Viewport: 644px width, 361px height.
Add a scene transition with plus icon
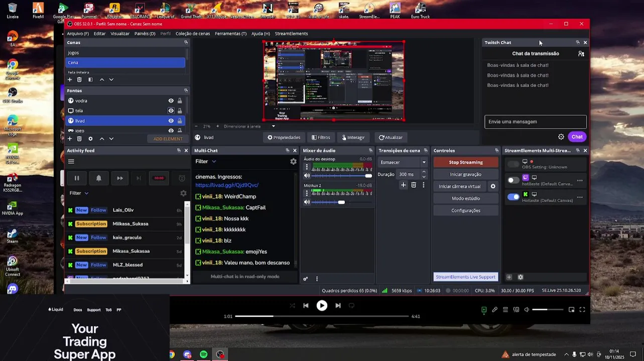tap(403, 185)
